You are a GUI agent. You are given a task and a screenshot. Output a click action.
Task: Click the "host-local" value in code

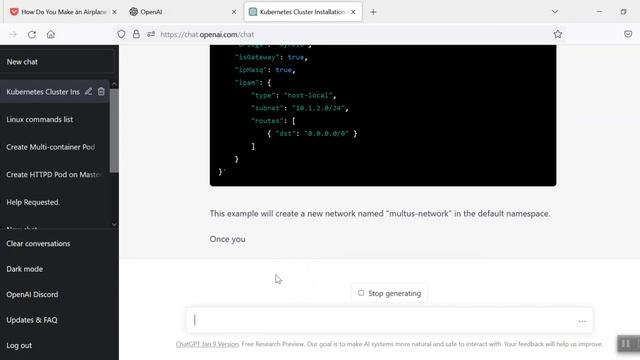(308, 96)
